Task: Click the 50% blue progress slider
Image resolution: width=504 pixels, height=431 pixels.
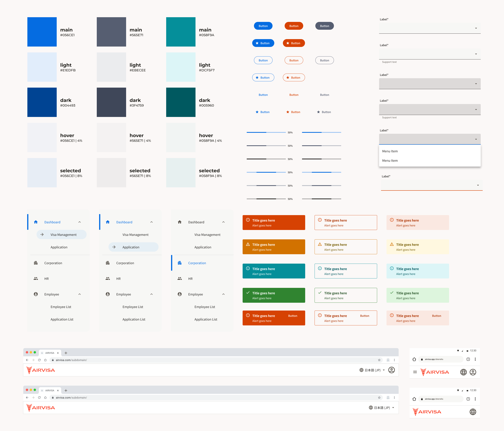Action: click(x=266, y=132)
